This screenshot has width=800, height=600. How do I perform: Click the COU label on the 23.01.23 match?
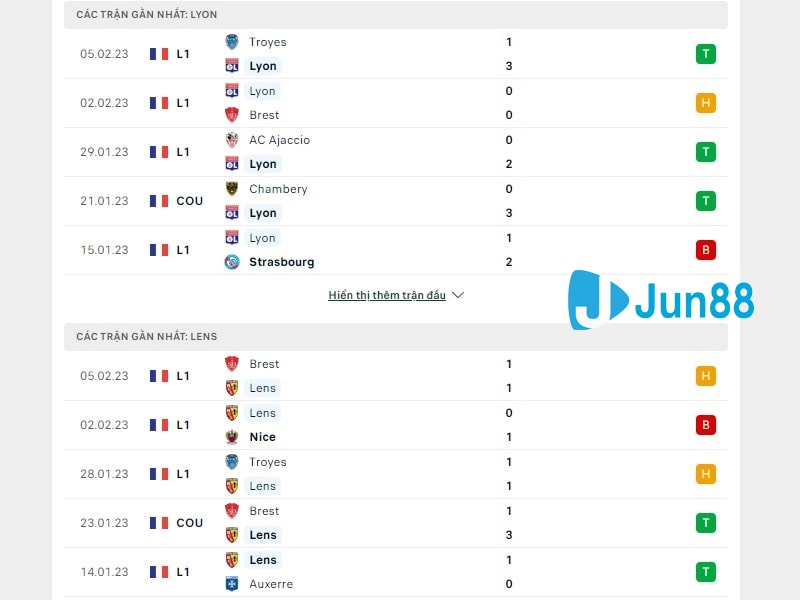pos(189,523)
